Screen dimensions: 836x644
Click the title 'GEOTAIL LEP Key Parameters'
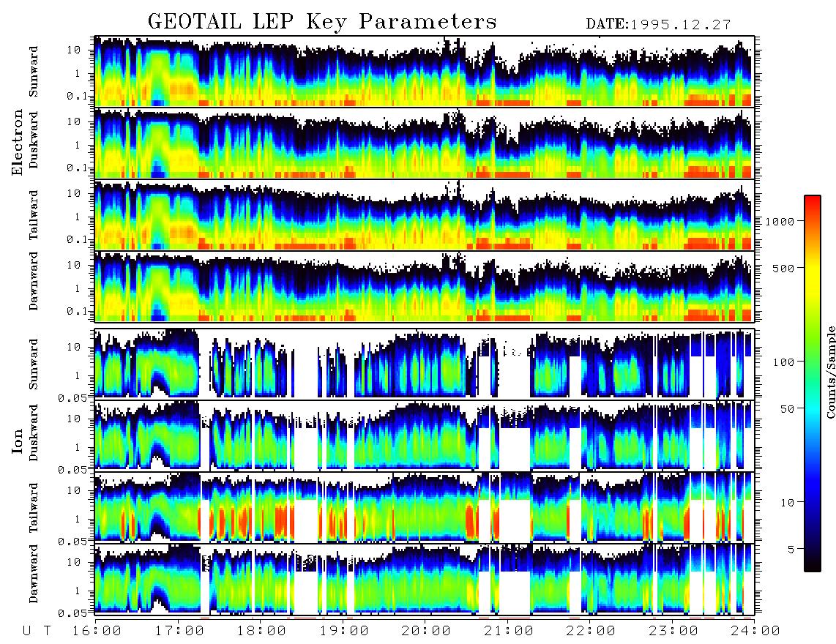click(x=322, y=22)
